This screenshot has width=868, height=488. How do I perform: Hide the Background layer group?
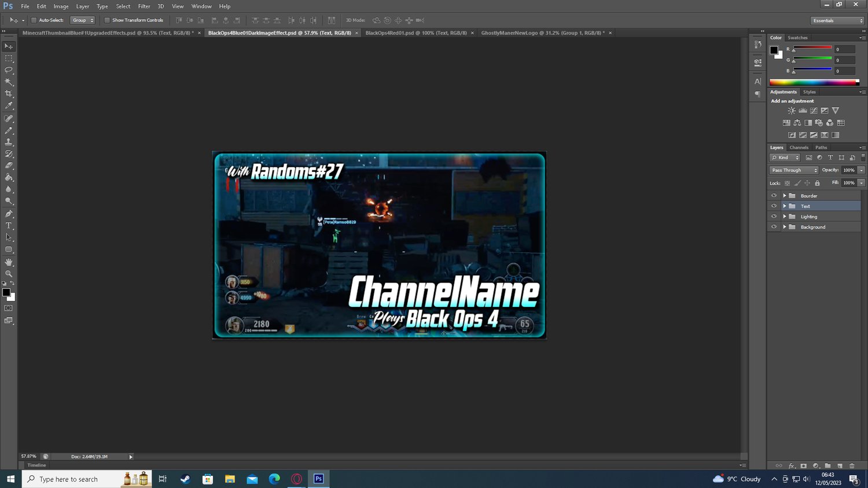(x=774, y=227)
